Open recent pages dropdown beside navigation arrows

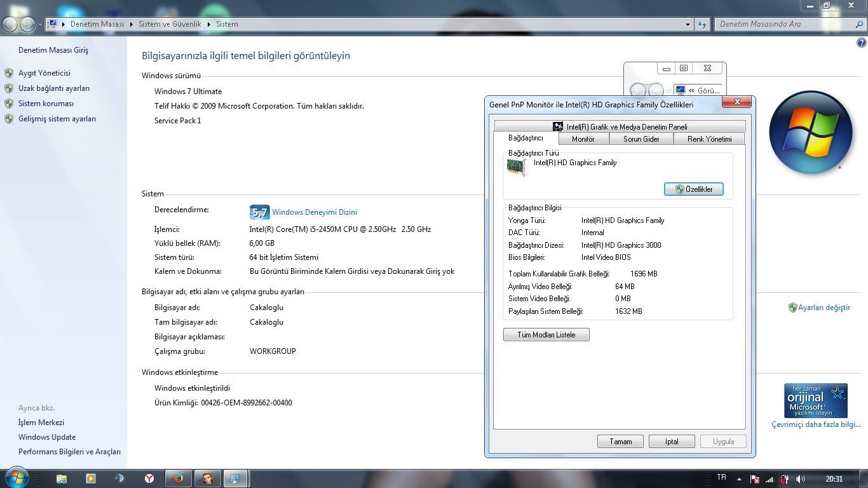[40, 24]
